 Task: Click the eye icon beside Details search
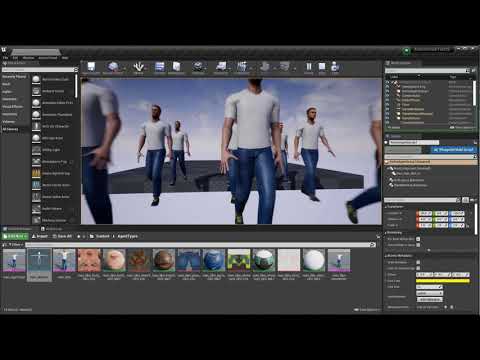[473, 200]
